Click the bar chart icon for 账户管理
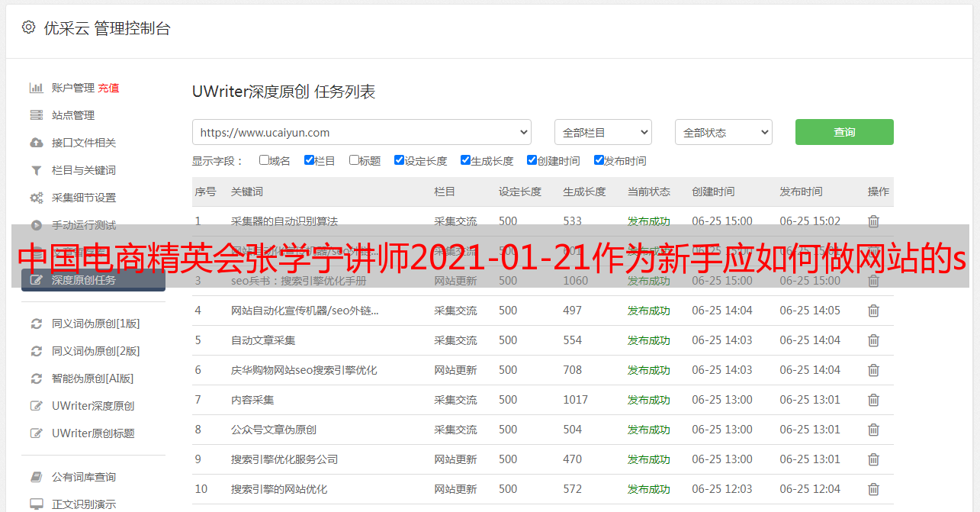The height and width of the screenshot is (512, 980). coord(36,88)
